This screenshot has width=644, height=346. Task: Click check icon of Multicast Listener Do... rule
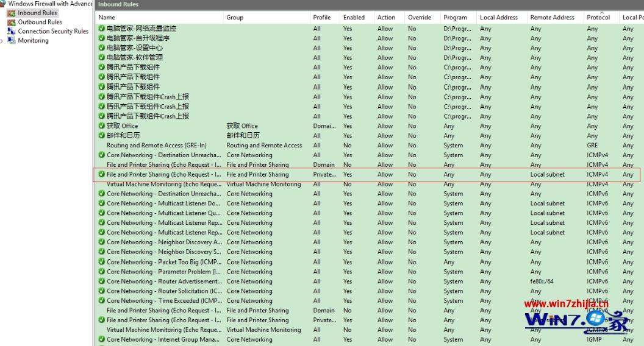point(101,203)
